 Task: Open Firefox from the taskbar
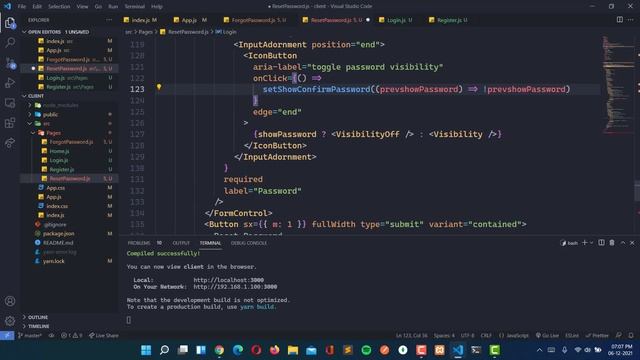coord(274,350)
